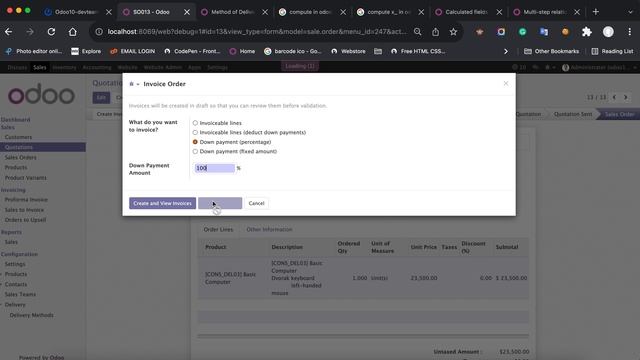Click the Grammarly extension icon
640x360 pixels.
click(x=522, y=31)
